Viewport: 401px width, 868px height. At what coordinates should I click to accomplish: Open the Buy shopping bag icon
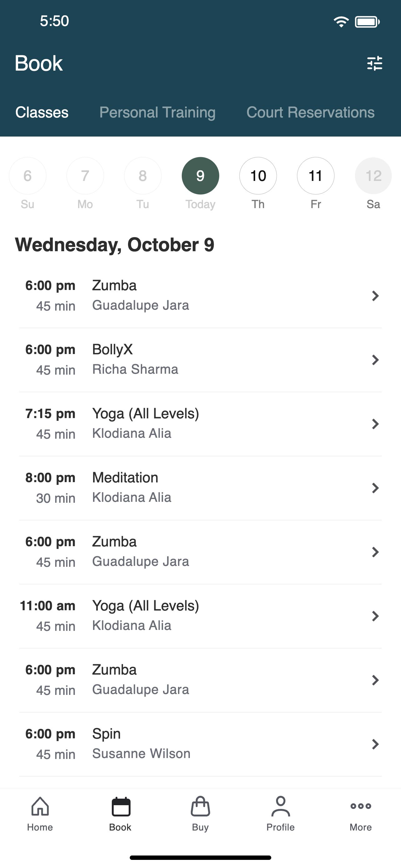click(x=200, y=806)
